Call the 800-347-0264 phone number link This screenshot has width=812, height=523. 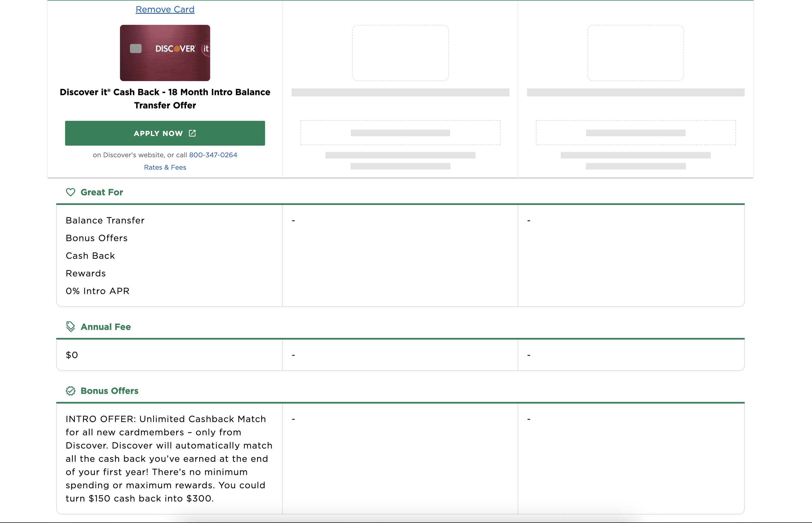click(213, 155)
